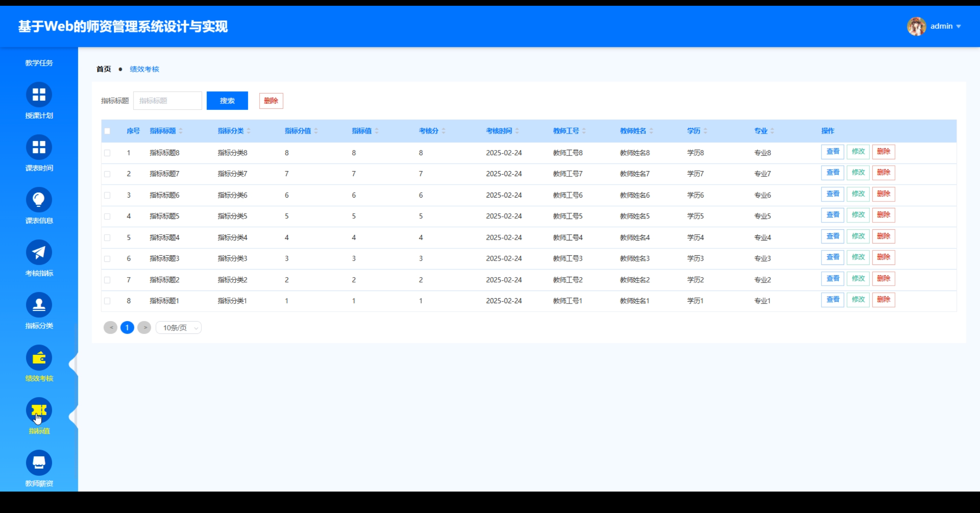
Task: Click the 课表信息 lightbulb icon
Action: [39, 199]
